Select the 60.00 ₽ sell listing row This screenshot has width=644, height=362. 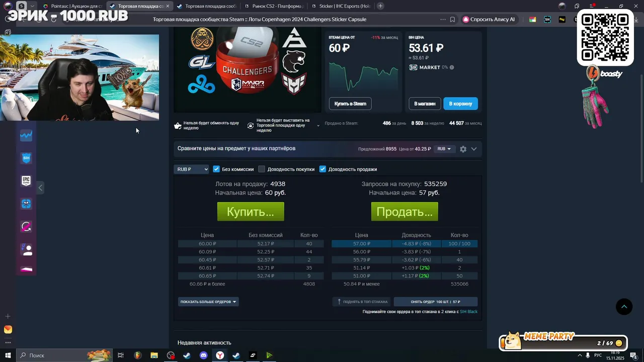[x=250, y=243]
